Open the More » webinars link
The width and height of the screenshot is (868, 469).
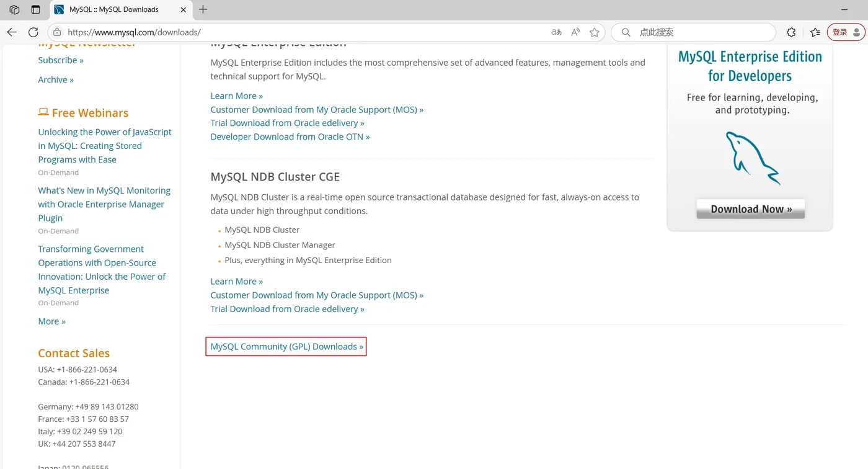[51, 321]
